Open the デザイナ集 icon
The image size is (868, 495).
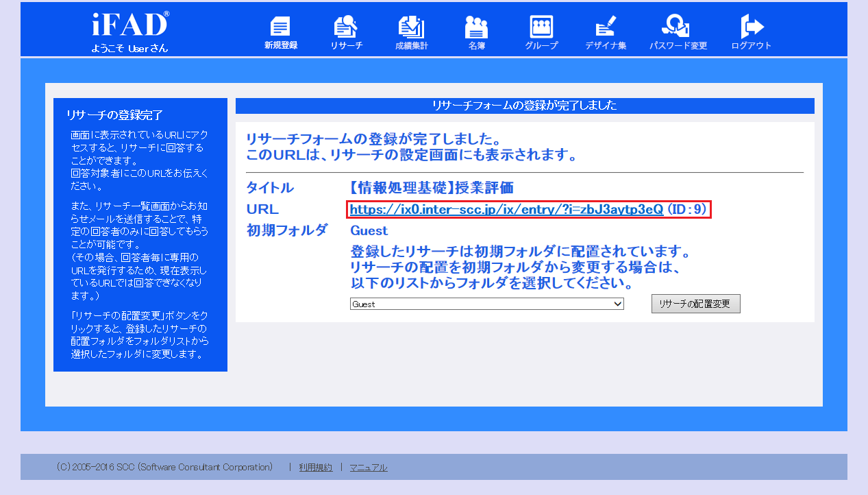[x=606, y=33]
